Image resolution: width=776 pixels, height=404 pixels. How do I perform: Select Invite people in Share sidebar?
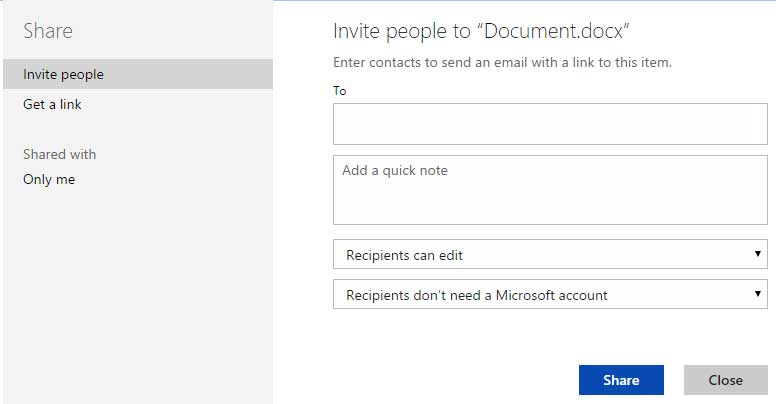pos(138,74)
